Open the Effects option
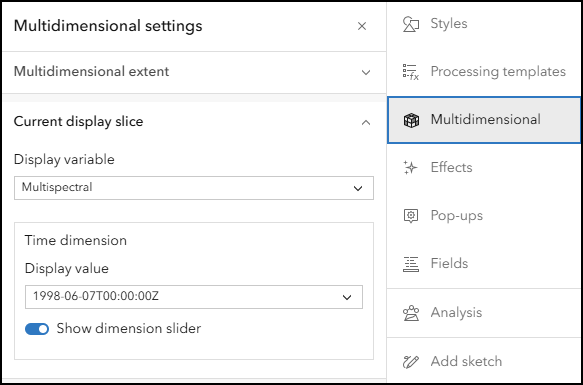 [x=484, y=167]
